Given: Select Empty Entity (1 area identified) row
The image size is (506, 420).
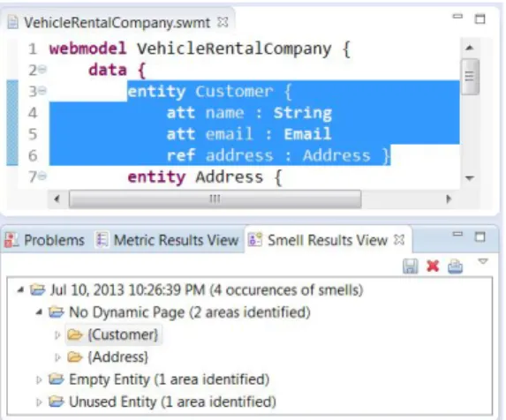Looking at the screenshot, I should 169,379.
